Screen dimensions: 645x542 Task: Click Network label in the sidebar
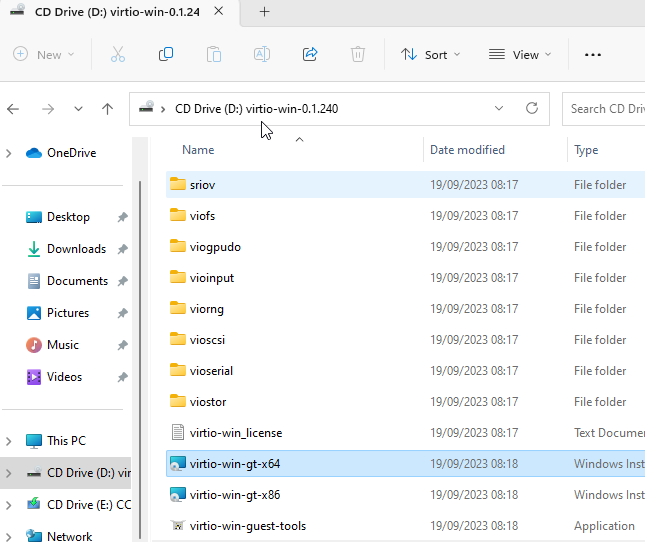click(x=70, y=536)
